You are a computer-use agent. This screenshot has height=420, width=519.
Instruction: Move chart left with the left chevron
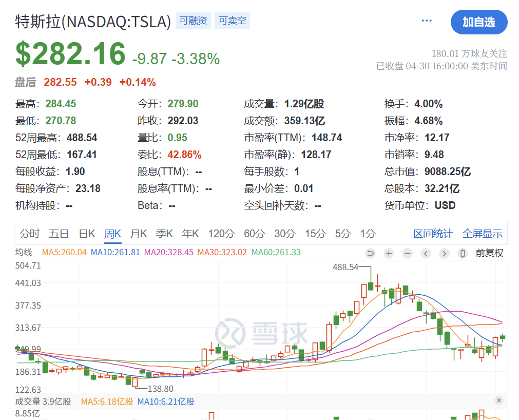426,254
